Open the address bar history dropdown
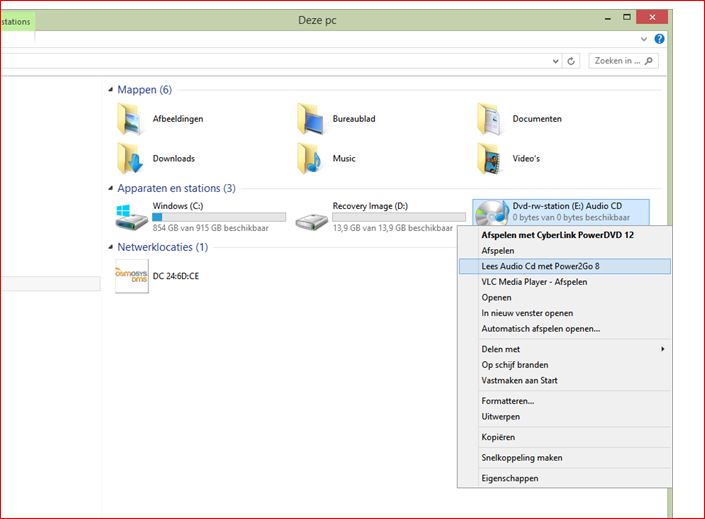The height and width of the screenshot is (519, 705). click(x=556, y=61)
